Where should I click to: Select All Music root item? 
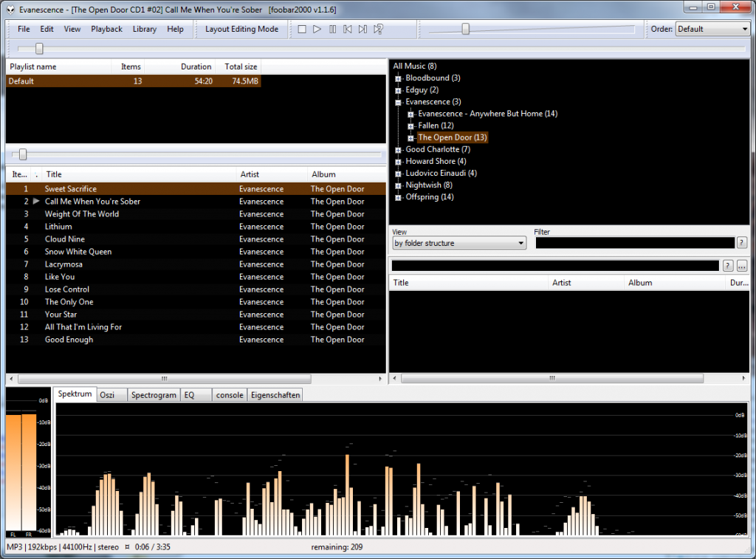[415, 66]
